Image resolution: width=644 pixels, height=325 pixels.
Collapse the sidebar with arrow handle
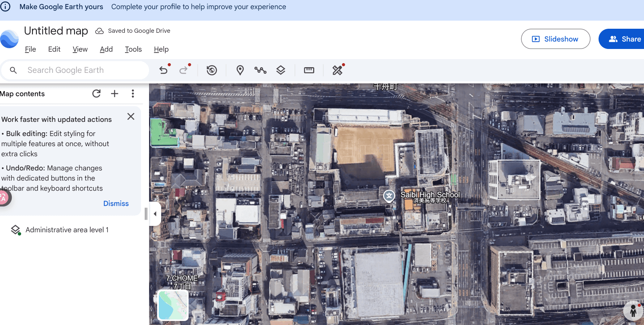(155, 214)
